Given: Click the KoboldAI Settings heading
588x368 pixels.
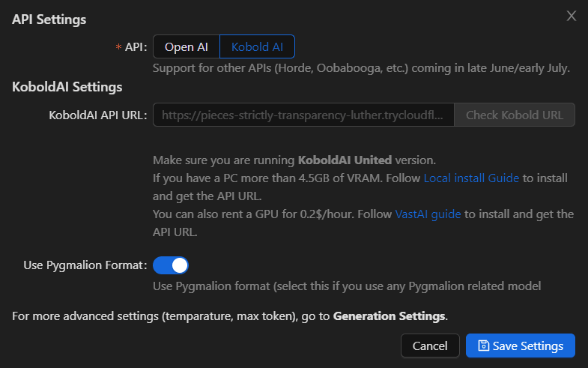Looking at the screenshot, I should 67,87.
